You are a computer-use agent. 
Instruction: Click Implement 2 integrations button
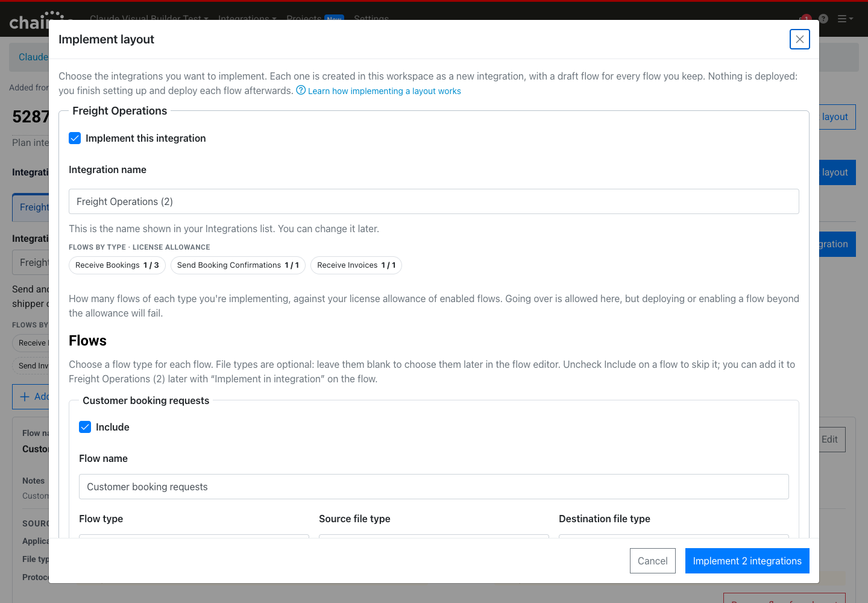click(747, 561)
